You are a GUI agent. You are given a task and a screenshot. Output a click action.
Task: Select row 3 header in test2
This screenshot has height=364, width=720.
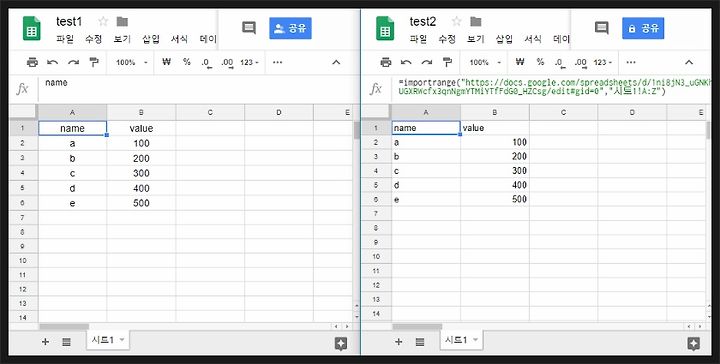point(376,157)
